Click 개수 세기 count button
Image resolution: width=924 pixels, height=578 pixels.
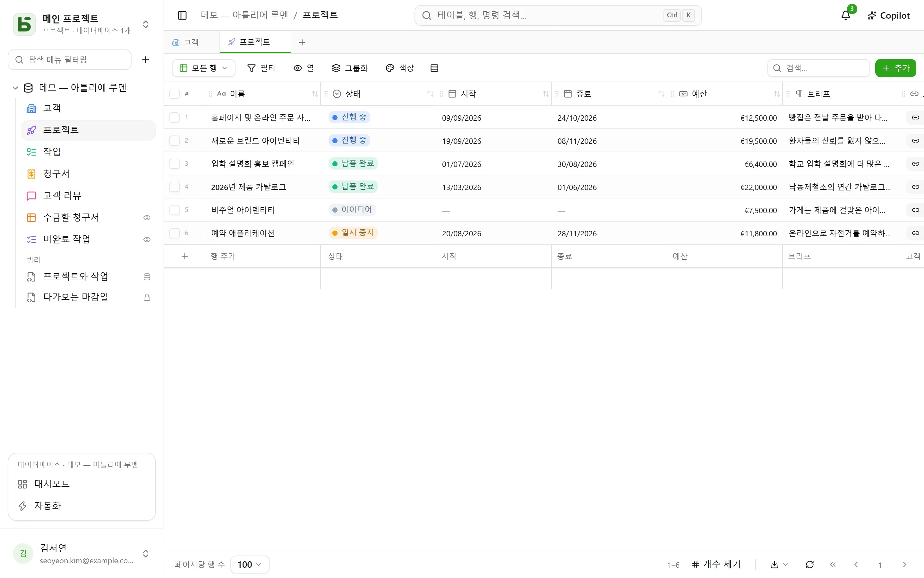716,565
